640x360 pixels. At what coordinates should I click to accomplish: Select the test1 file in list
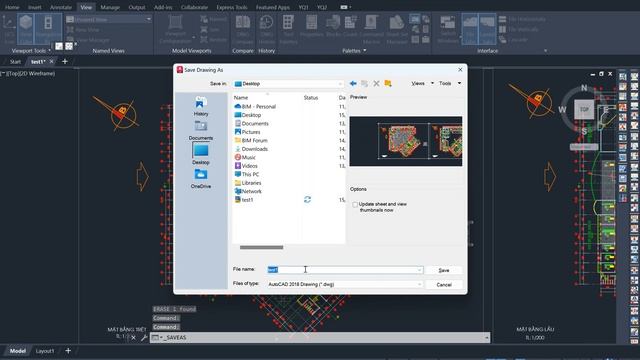pyautogui.click(x=244, y=200)
